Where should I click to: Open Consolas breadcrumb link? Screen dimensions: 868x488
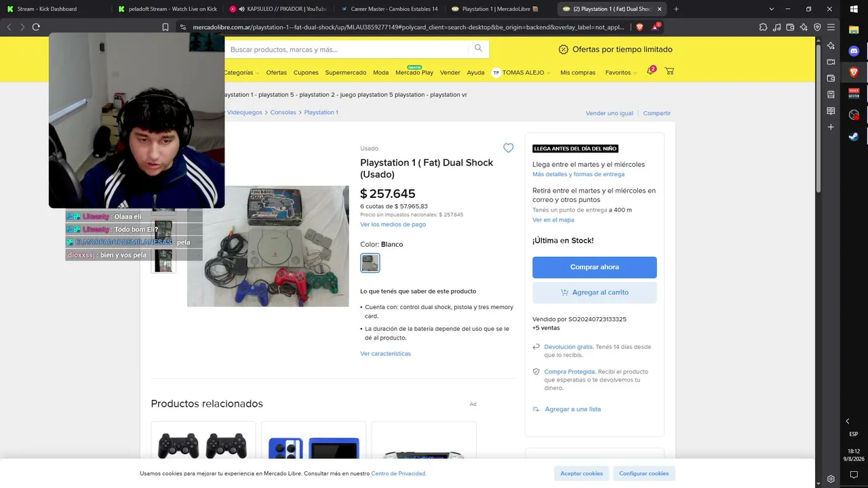283,112
